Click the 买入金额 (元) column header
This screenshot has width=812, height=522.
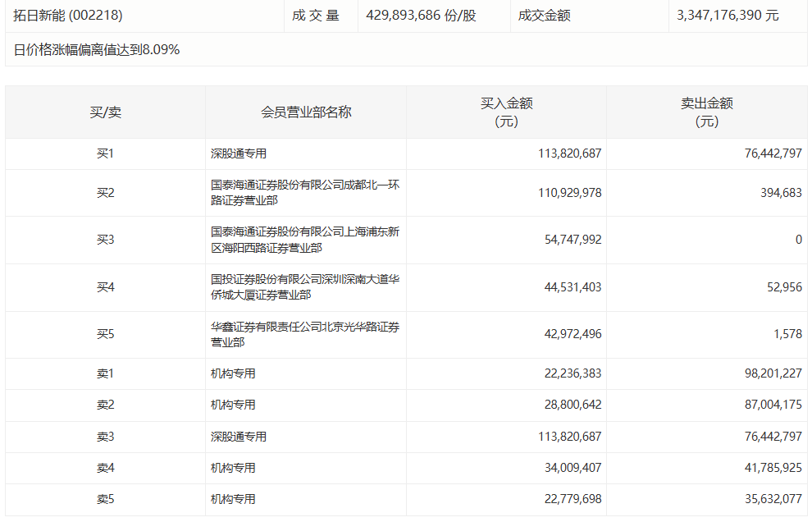506,112
